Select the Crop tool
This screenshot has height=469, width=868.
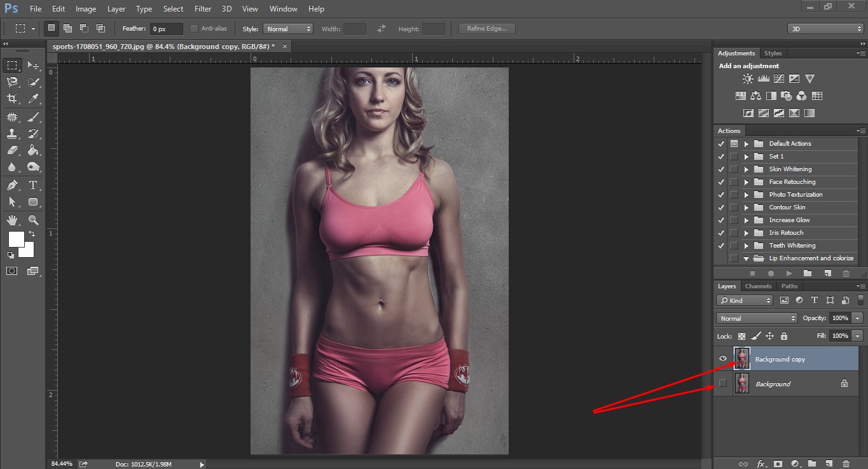click(x=12, y=99)
